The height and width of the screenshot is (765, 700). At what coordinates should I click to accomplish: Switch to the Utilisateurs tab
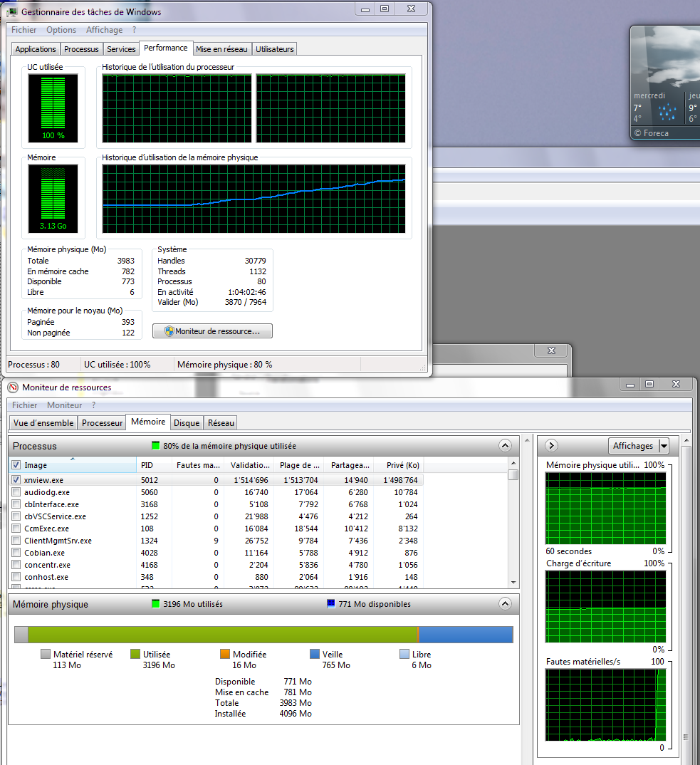[275, 49]
